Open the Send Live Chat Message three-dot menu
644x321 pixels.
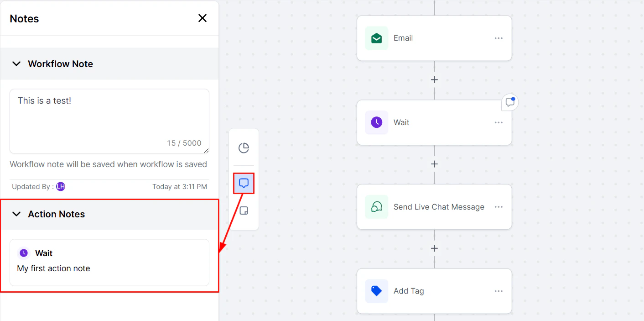tap(498, 206)
